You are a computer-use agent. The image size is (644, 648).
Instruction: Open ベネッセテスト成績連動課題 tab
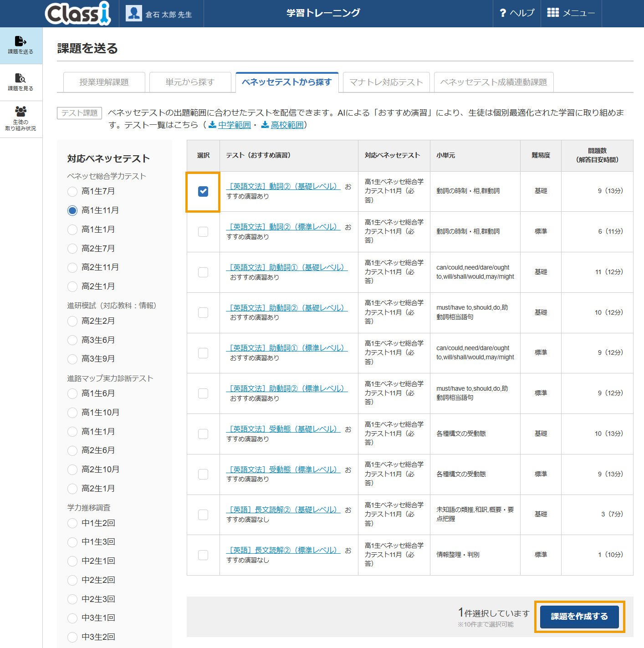(x=494, y=82)
